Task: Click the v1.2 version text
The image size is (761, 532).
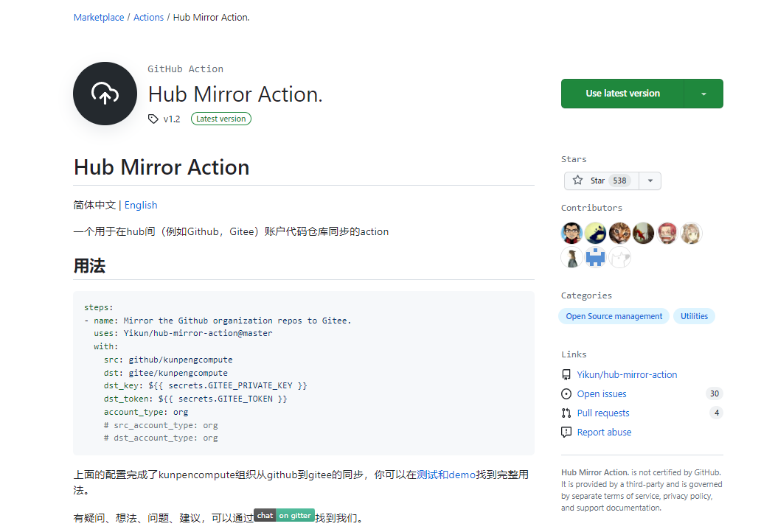Action: (x=172, y=119)
